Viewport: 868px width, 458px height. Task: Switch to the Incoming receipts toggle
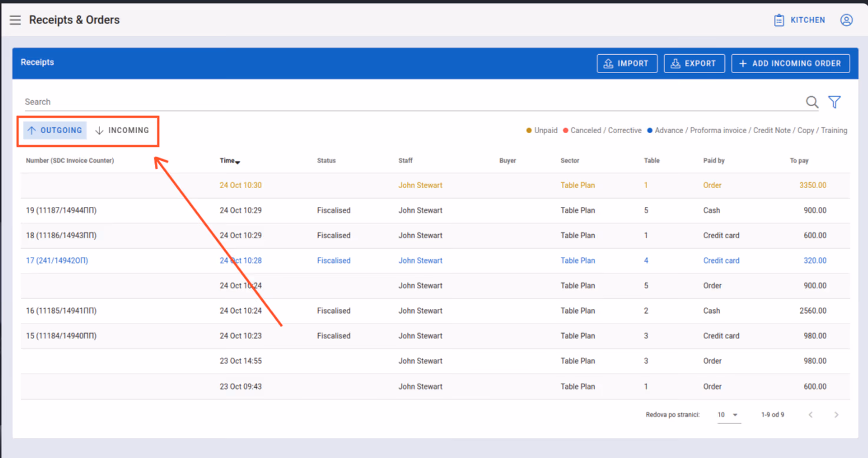tap(122, 130)
